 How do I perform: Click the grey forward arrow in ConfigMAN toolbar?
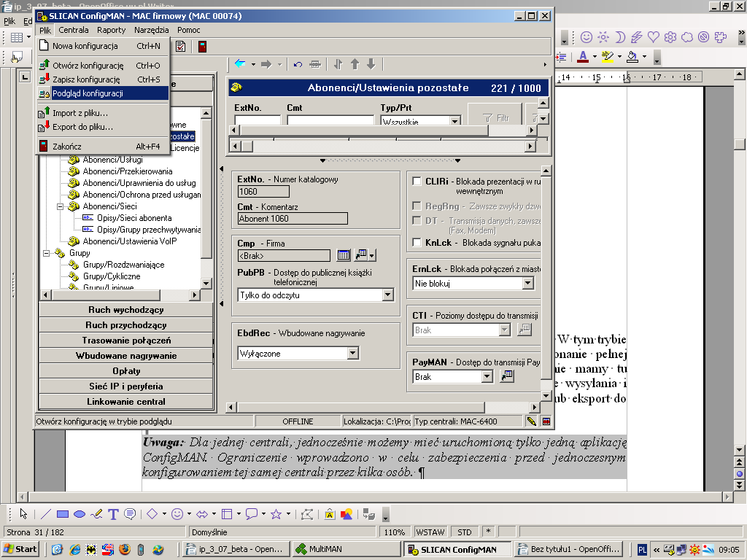266,64
